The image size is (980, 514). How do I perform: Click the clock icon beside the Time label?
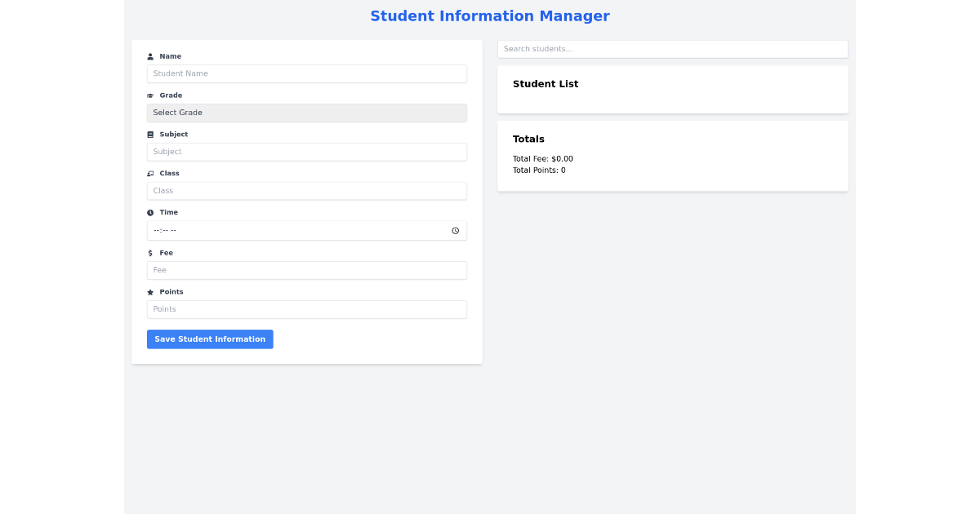pos(150,212)
